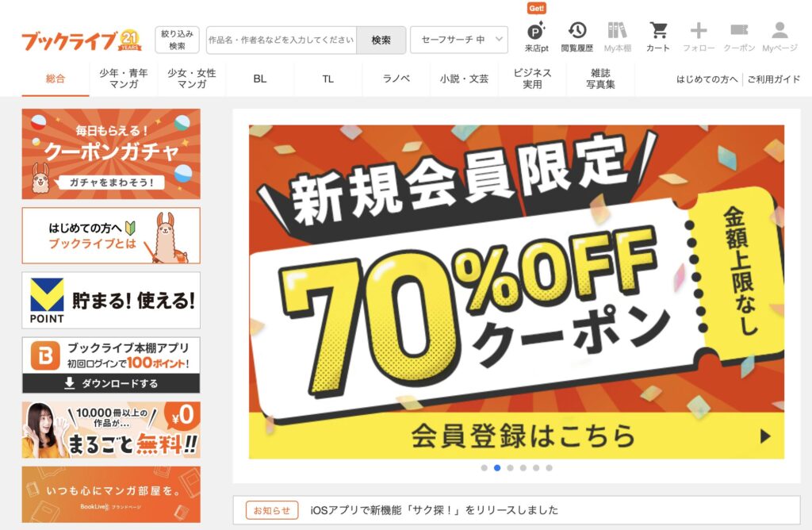812x530 pixels.
Task: Click the 検索 search button
Action: (381, 40)
